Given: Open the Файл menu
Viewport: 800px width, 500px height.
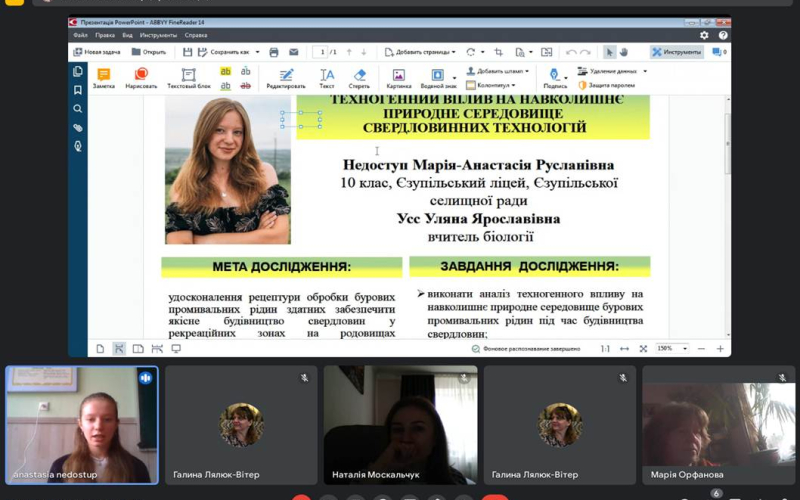Looking at the screenshot, I should 80,35.
